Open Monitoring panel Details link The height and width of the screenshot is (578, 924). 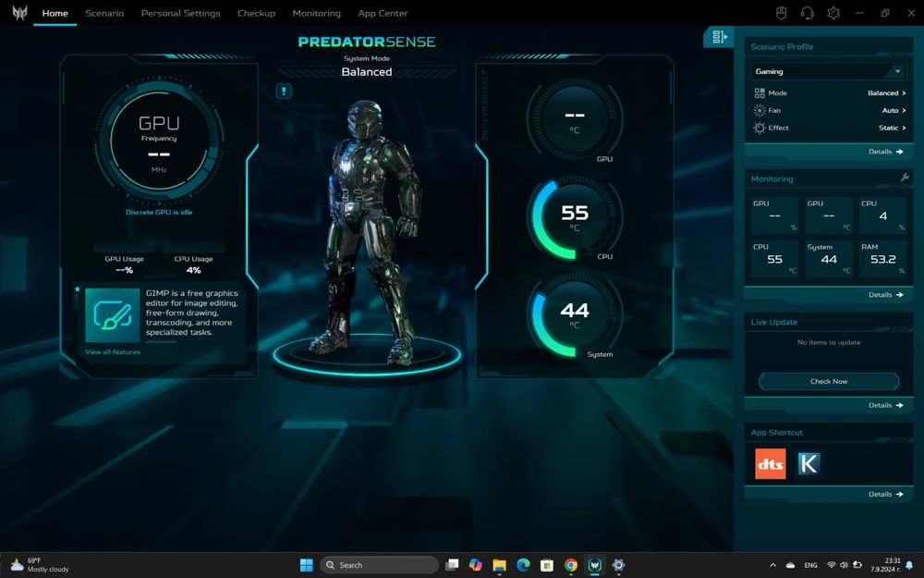point(886,295)
